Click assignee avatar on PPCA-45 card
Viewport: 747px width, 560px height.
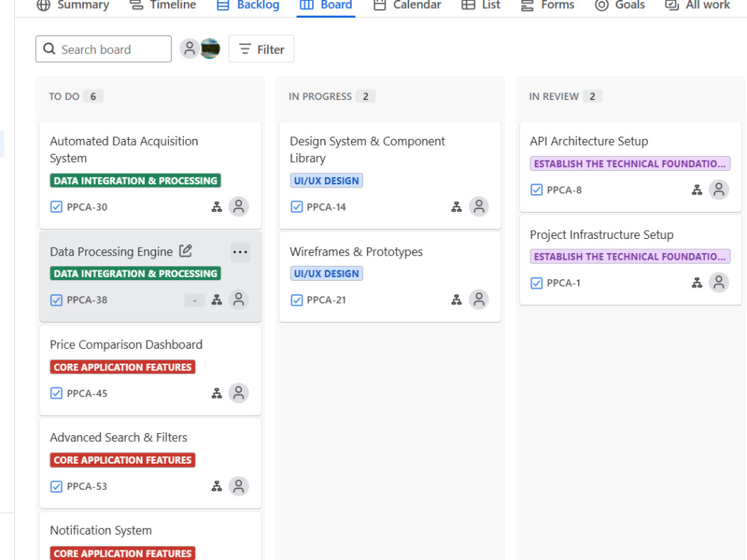point(239,393)
